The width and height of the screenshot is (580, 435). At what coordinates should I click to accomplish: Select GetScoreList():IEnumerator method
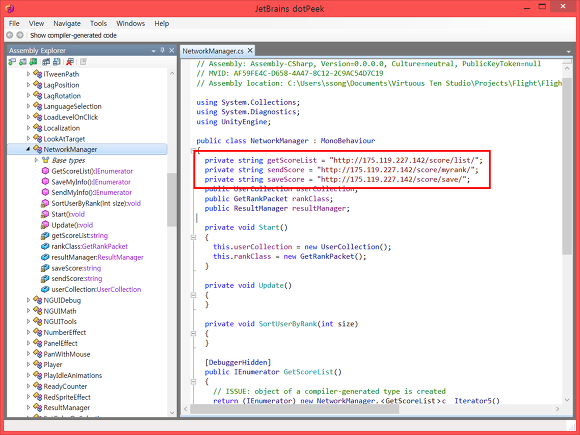(x=92, y=171)
